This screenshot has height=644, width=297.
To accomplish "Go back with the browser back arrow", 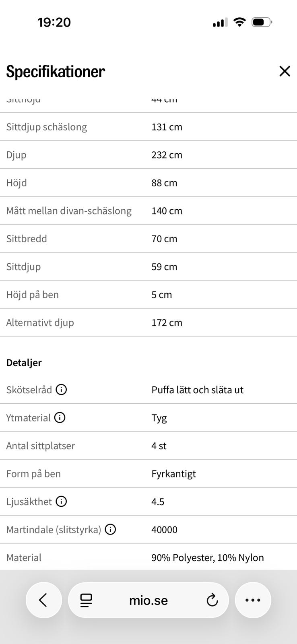I will click(x=43, y=600).
